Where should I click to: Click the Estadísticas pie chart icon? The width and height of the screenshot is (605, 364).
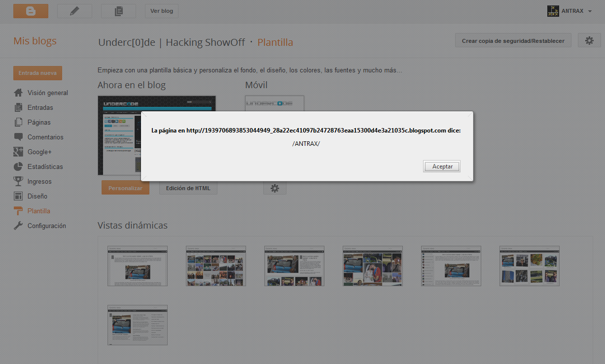click(x=18, y=166)
